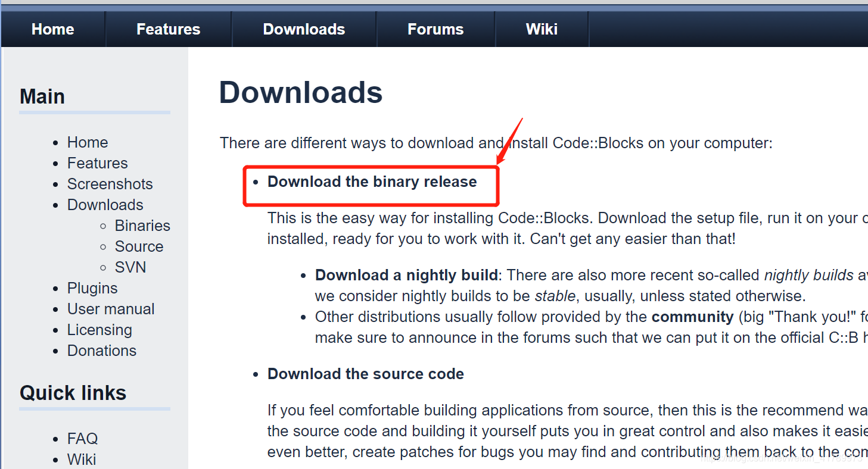Viewport: 868px width, 469px height.
Task: Click the italic word 'stable'
Action: tap(555, 296)
